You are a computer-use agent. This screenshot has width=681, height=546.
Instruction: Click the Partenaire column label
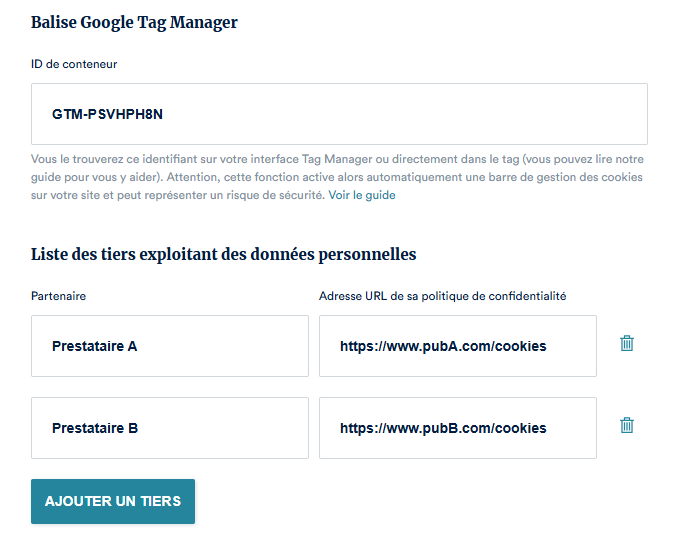58,296
